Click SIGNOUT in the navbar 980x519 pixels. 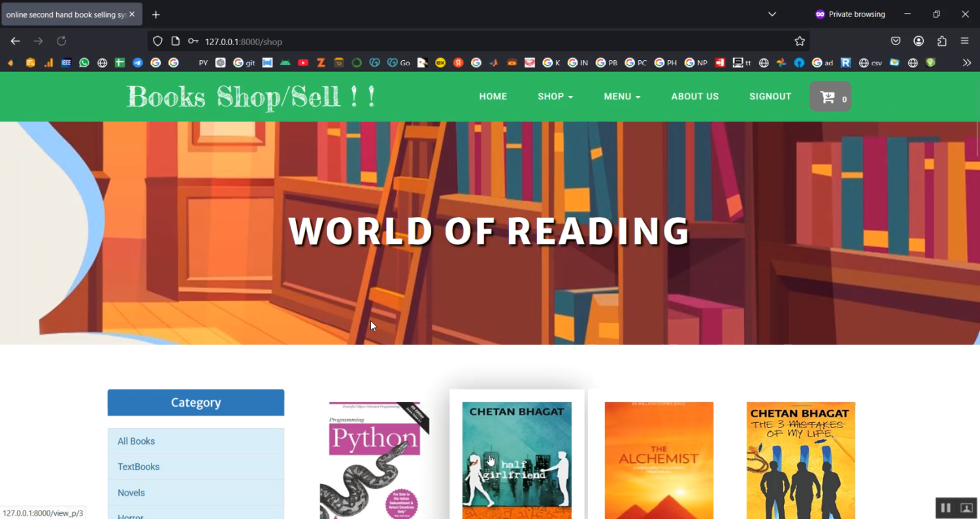tap(770, 97)
